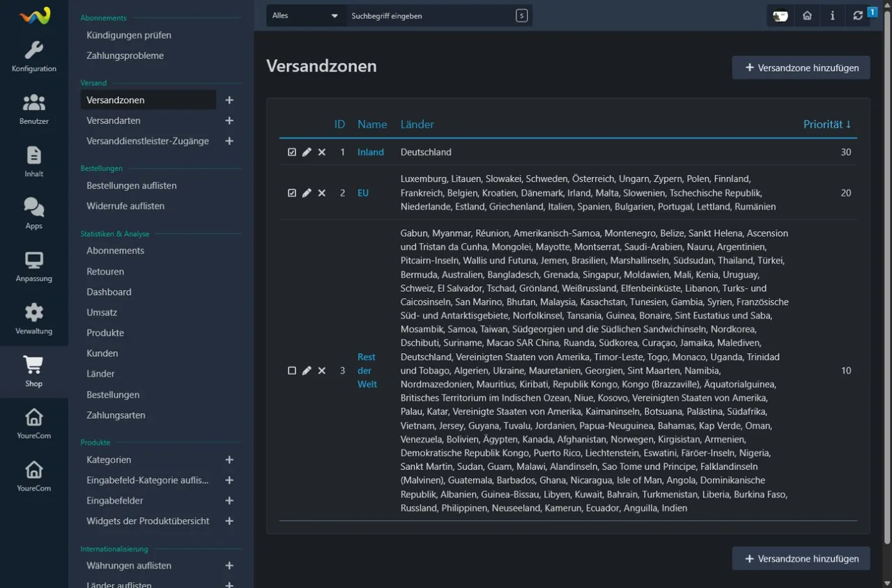Add new item next to Eingabefelder
The width and height of the screenshot is (892, 588).
click(x=229, y=500)
